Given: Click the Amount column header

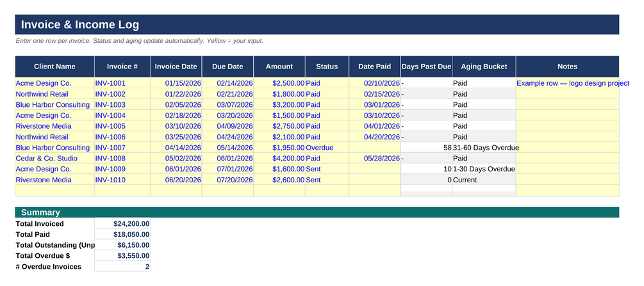Looking at the screenshot, I should coord(279,67).
